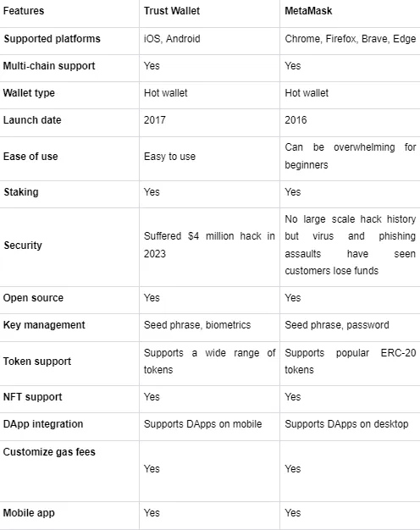Select the Token support row label
Viewport: 420px width, 530px height.
(37, 362)
